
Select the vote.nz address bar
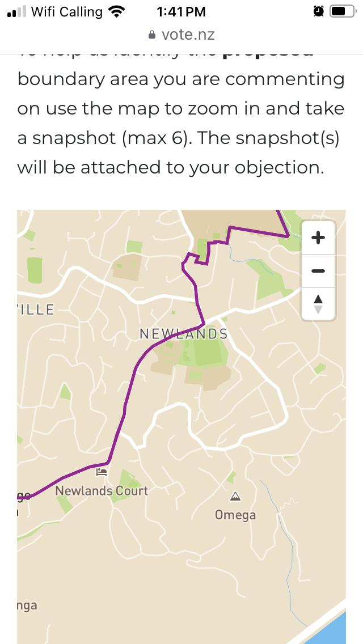pyautogui.click(x=181, y=35)
